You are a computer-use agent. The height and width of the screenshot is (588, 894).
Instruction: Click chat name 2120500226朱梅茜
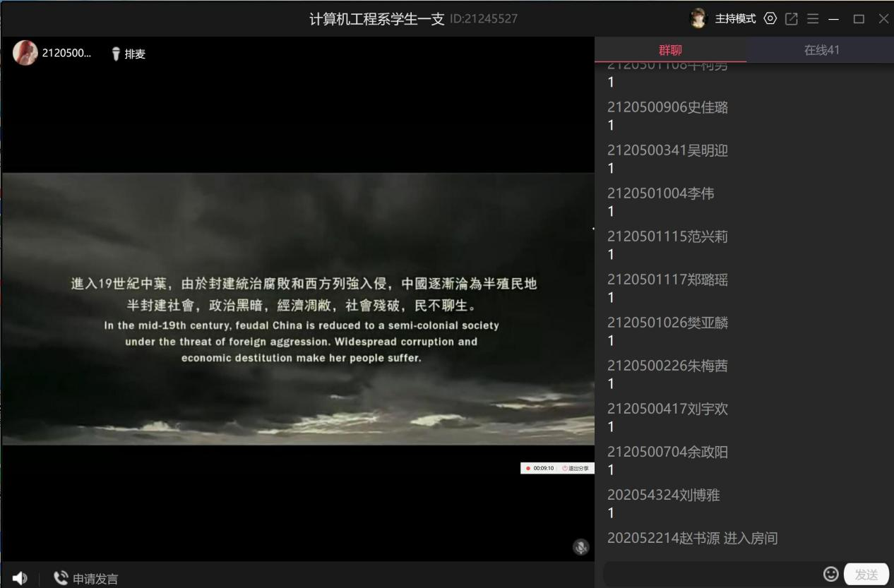667,366
